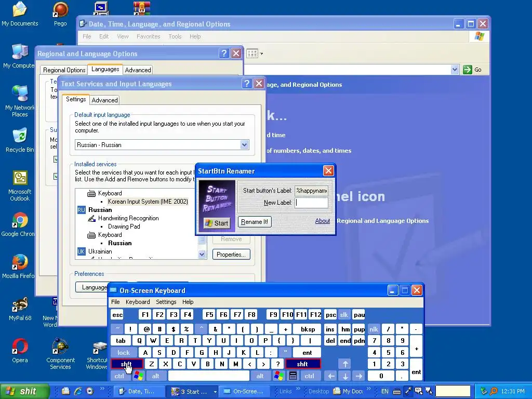Open Component Services desktop icon
532x399 pixels.
(60, 354)
